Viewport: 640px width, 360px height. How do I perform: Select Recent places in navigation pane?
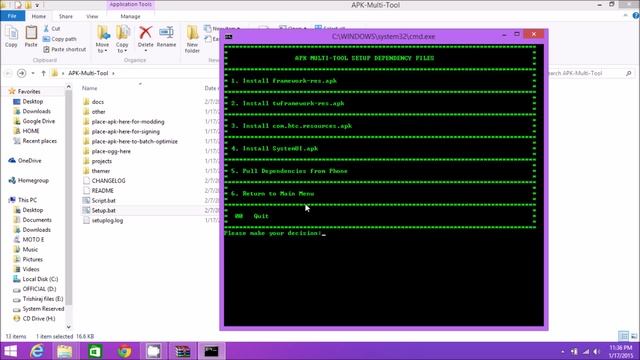click(x=40, y=141)
